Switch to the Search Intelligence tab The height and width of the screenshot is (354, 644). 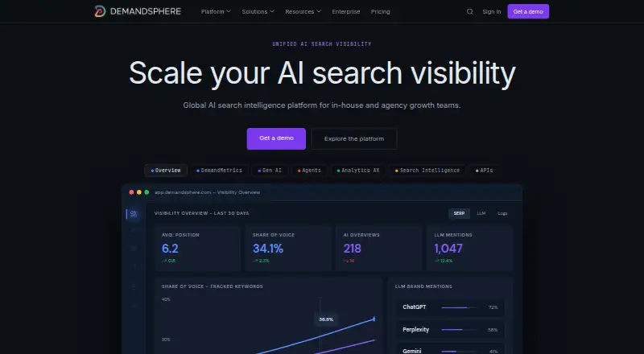[x=427, y=171]
